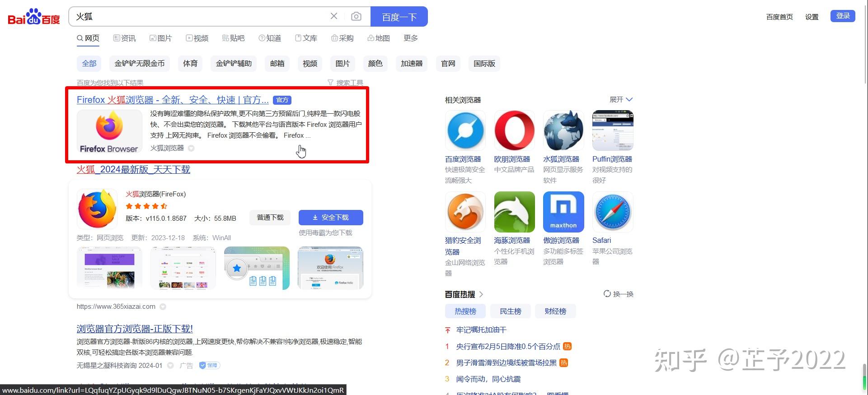Open the 贴吧 tab
Image resolution: width=868 pixels, height=395 pixels.
point(233,38)
